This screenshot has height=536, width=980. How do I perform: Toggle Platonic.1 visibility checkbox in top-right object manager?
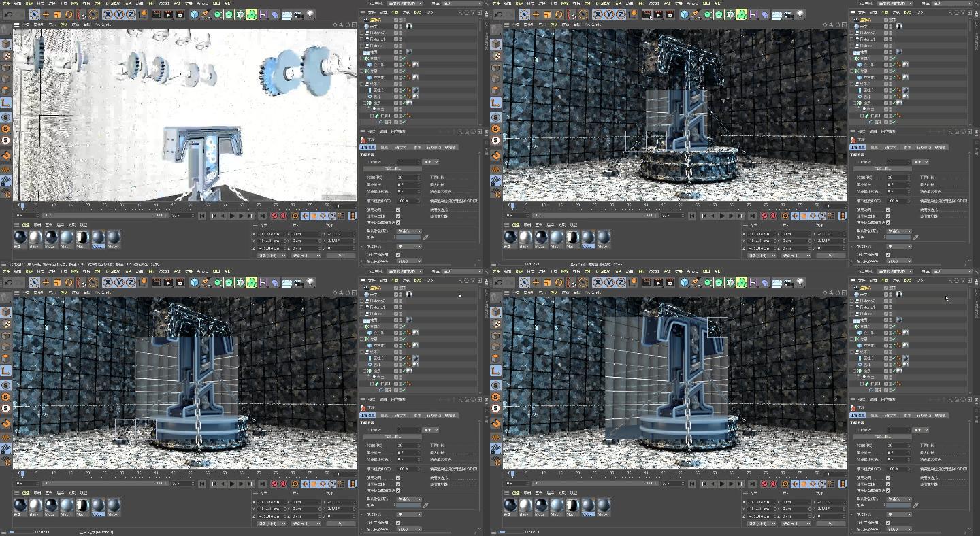[887, 39]
